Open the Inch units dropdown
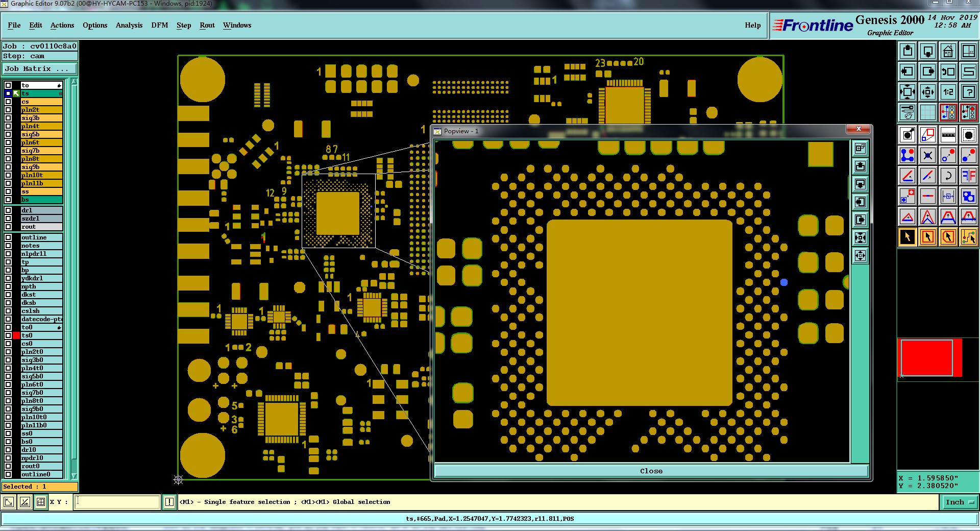This screenshot has height=531, width=980. [960, 502]
